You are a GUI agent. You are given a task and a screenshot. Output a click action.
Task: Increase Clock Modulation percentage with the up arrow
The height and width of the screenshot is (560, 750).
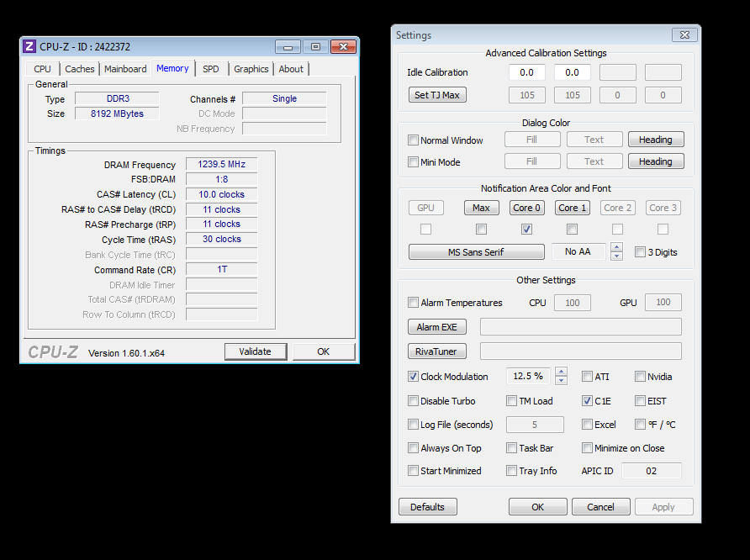click(562, 372)
